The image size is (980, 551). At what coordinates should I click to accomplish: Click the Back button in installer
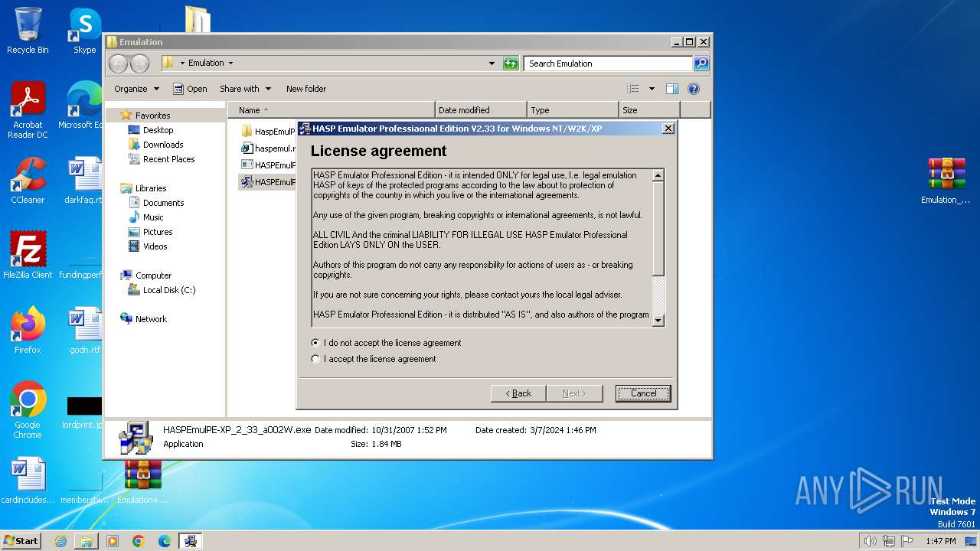click(x=518, y=393)
